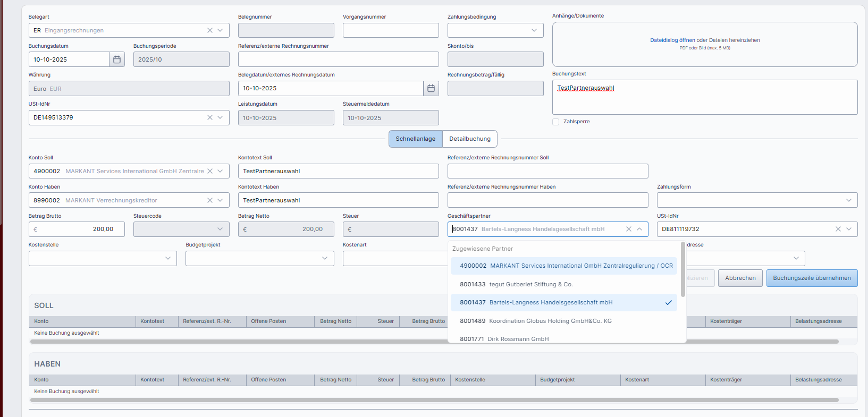
Task: Open the Belegdatum calendar picker
Action: 431,89
